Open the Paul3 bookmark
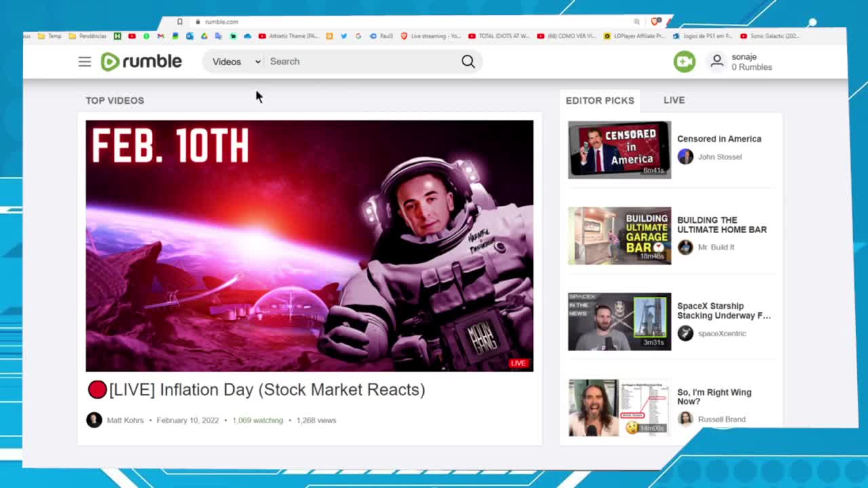Image resolution: width=868 pixels, height=488 pixels. (x=381, y=36)
